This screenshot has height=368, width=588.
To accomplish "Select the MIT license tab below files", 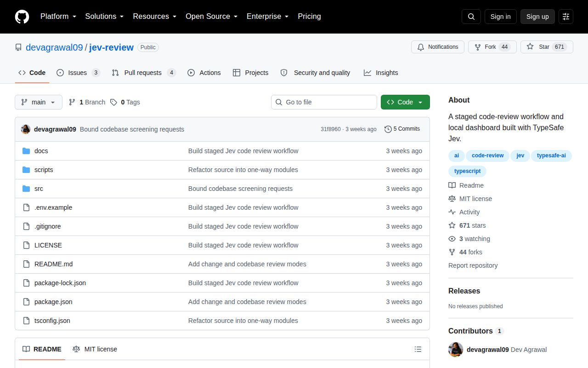I will click(x=95, y=349).
